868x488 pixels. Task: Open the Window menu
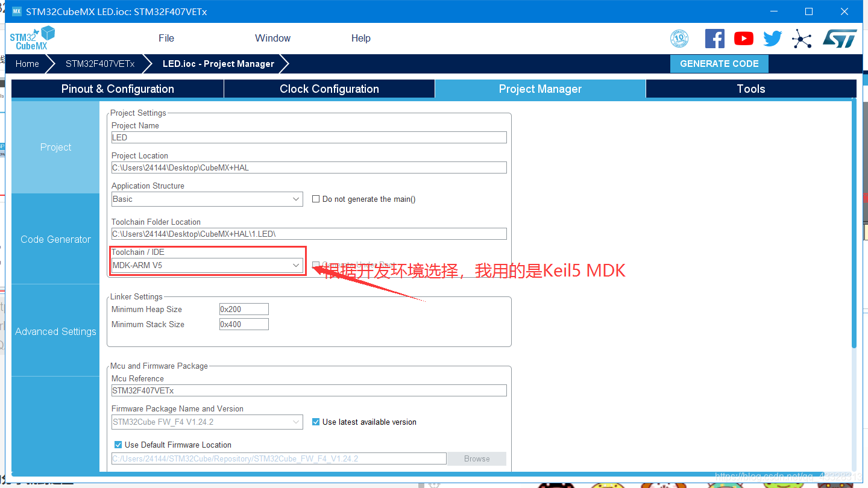click(273, 38)
